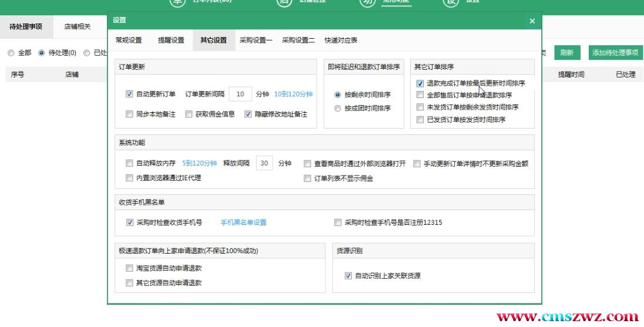Open the 手机黑名单设置 link
644x327 pixels.
point(243,223)
